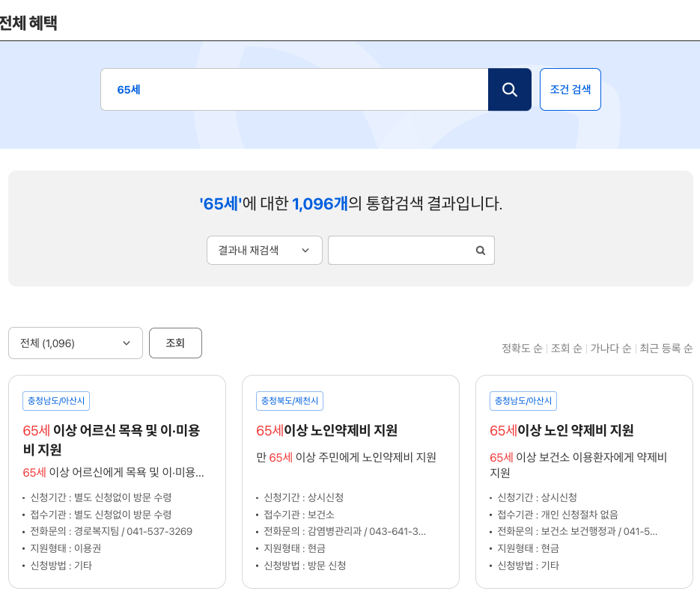
Task: Click the 1,096개 result count text
Action: coord(320,204)
